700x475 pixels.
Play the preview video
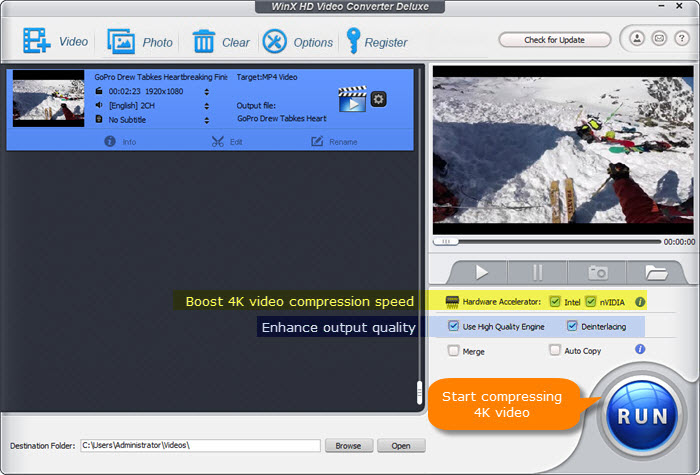click(x=481, y=272)
